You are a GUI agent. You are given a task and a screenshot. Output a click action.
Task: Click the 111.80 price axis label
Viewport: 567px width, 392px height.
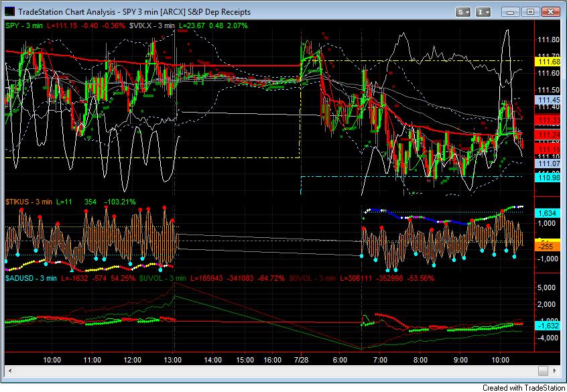549,40
